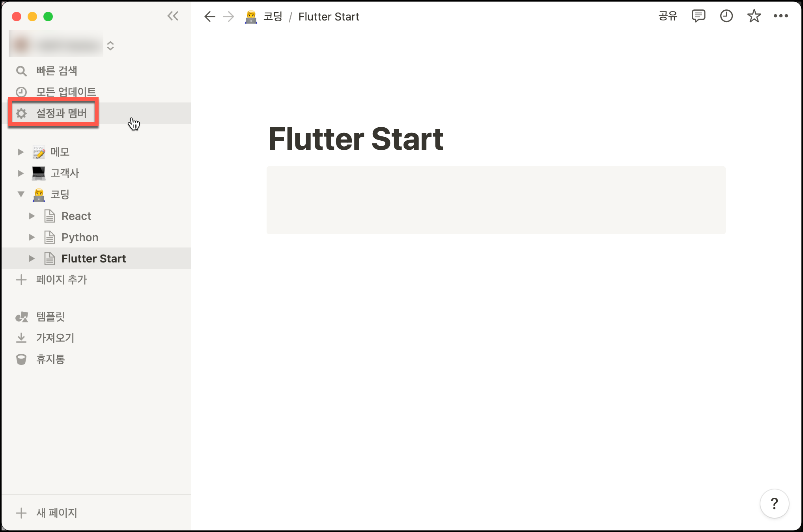Click the download icon for 가져오기
The height and width of the screenshot is (532, 803).
pos(21,338)
